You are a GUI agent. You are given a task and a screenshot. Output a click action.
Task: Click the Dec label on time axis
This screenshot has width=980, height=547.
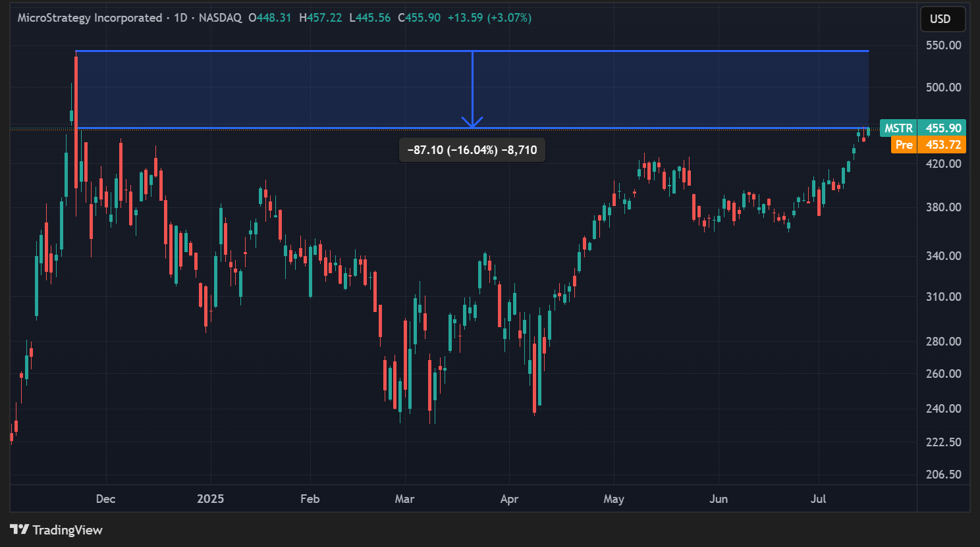click(105, 499)
